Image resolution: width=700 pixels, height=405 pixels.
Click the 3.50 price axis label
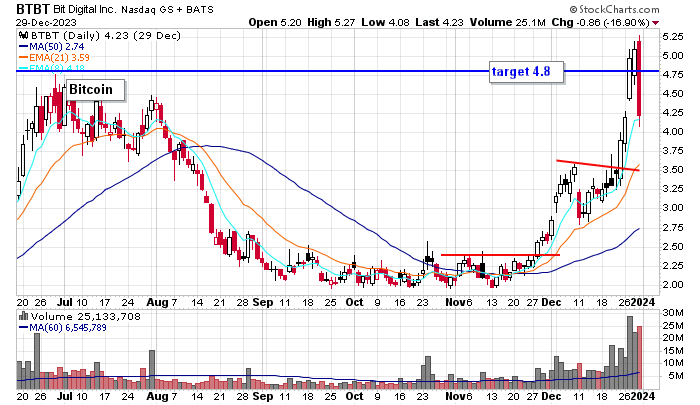(673, 170)
